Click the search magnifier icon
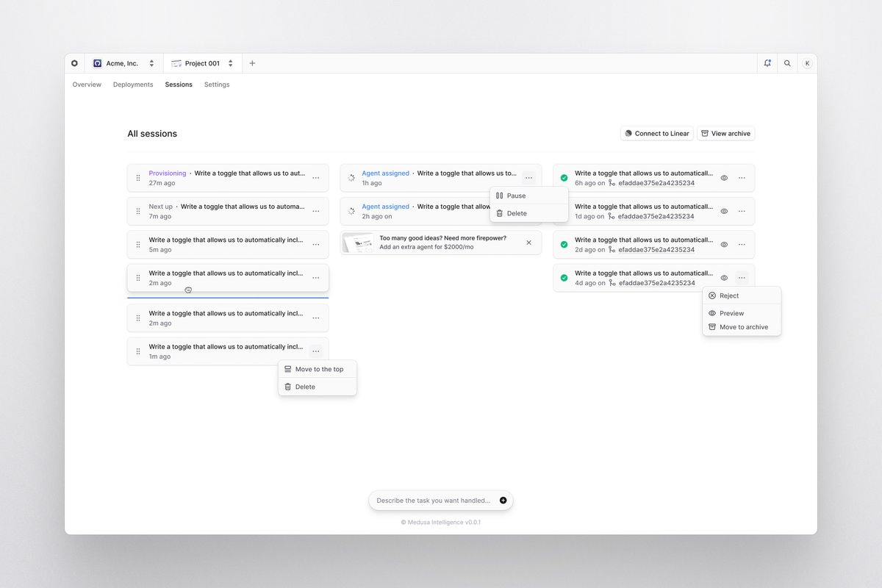Image resolution: width=882 pixels, height=588 pixels. coord(787,63)
